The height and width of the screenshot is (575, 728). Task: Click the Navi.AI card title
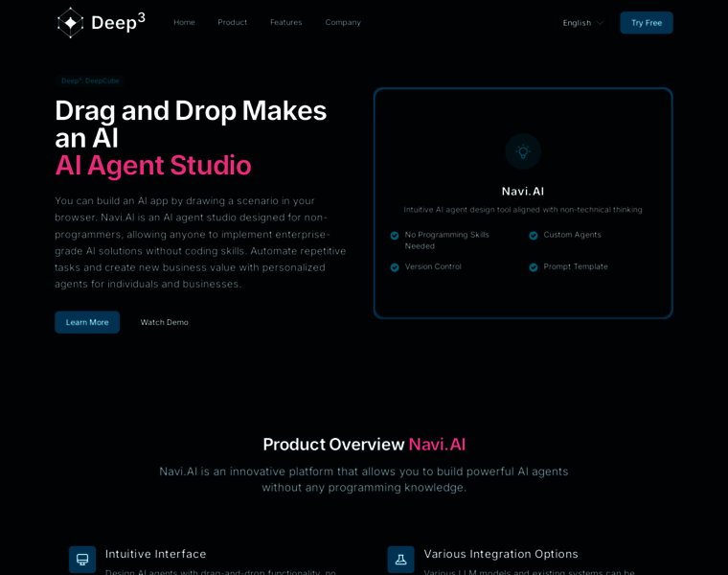point(523,192)
